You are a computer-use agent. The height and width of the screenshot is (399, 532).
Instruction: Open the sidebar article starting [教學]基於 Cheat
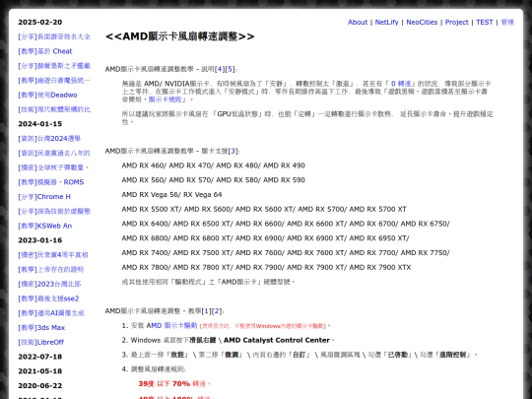pos(45,51)
